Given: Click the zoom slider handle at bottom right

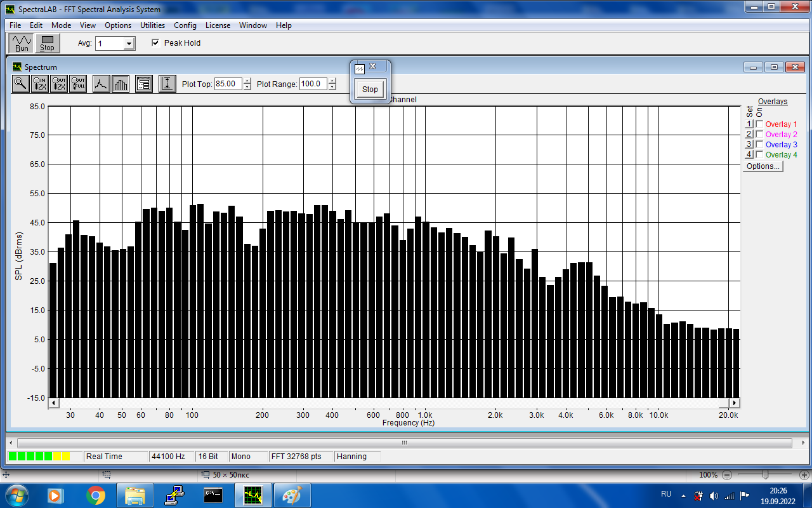Looking at the screenshot, I should [766, 474].
